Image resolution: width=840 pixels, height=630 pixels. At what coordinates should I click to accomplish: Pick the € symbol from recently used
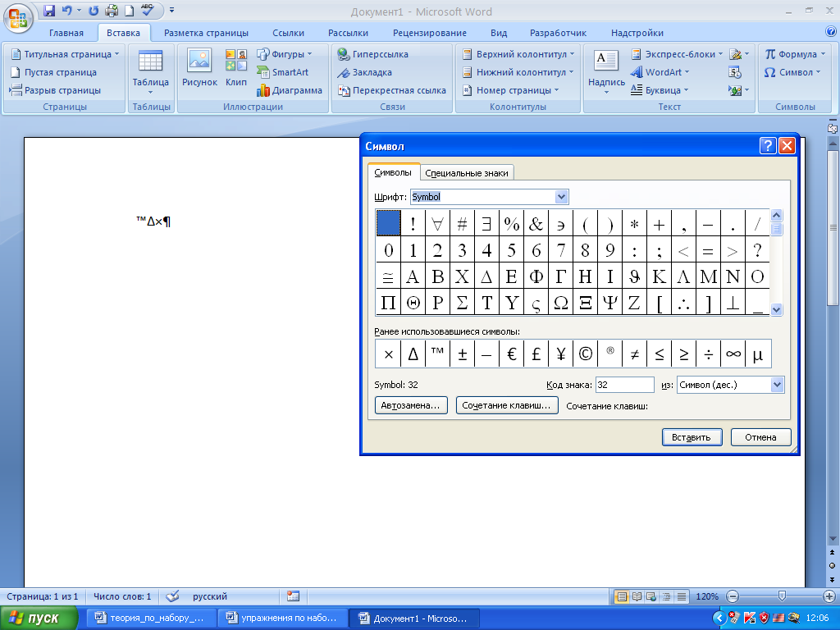(x=512, y=354)
